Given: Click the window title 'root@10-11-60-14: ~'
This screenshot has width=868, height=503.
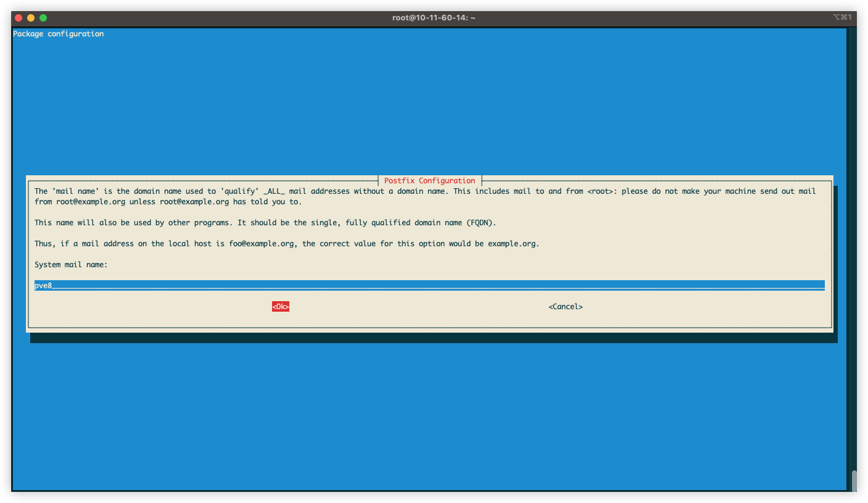Looking at the screenshot, I should point(434,18).
